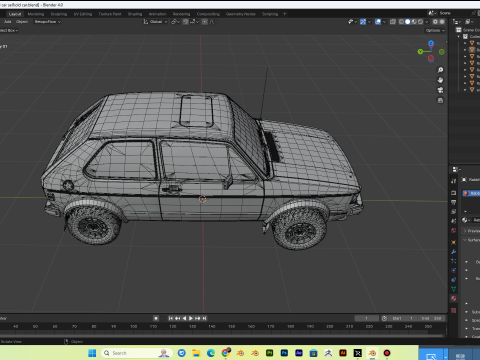Open Microsoft Edge from the taskbar
Image resolution: width=480 pixels, height=360 pixels.
(211, 353)
